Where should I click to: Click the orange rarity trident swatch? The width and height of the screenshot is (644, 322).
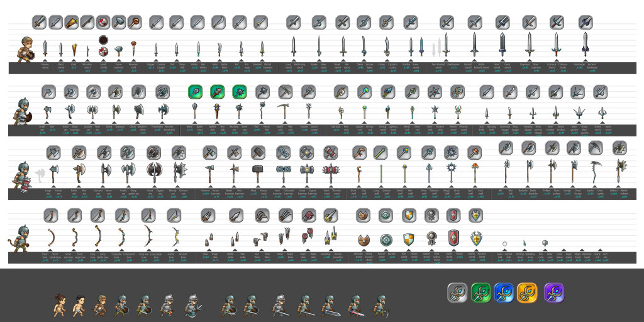point(526,293)
